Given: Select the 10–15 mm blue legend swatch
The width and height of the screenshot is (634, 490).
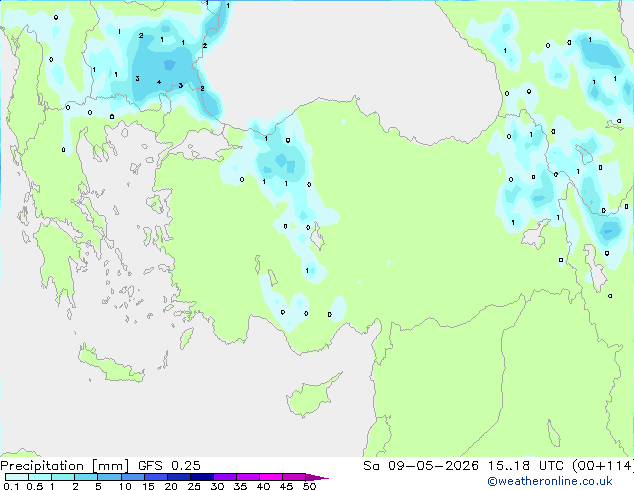Looking at the screenshot, I should 133,477.
